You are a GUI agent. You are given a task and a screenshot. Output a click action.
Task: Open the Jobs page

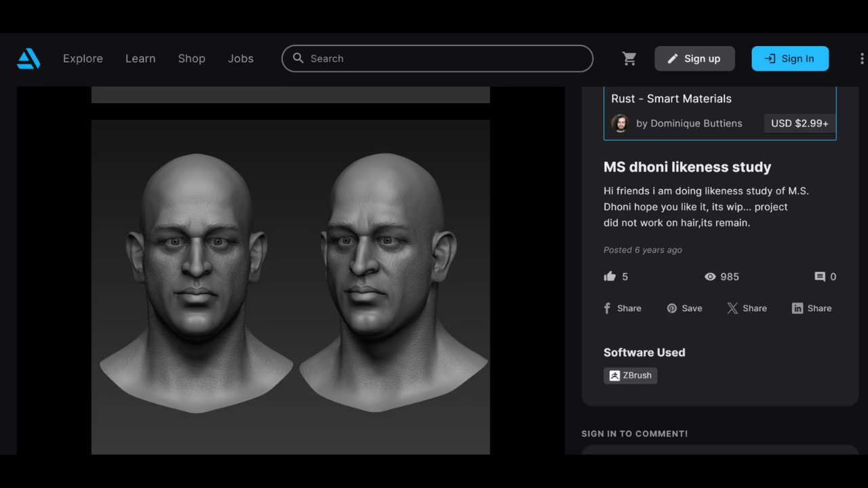point(241,59)
